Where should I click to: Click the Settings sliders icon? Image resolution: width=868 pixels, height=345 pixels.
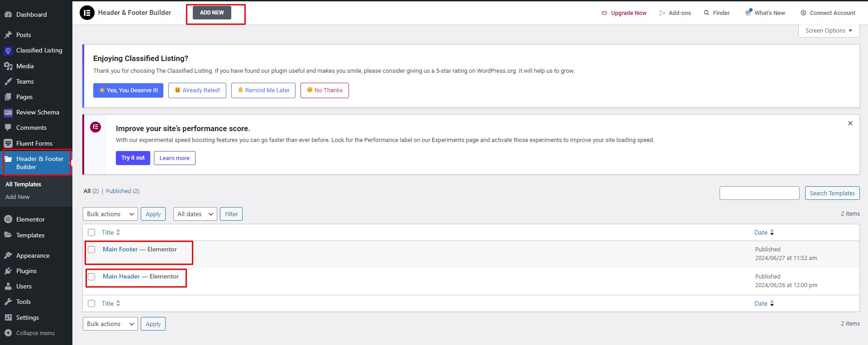click(8, 317)
